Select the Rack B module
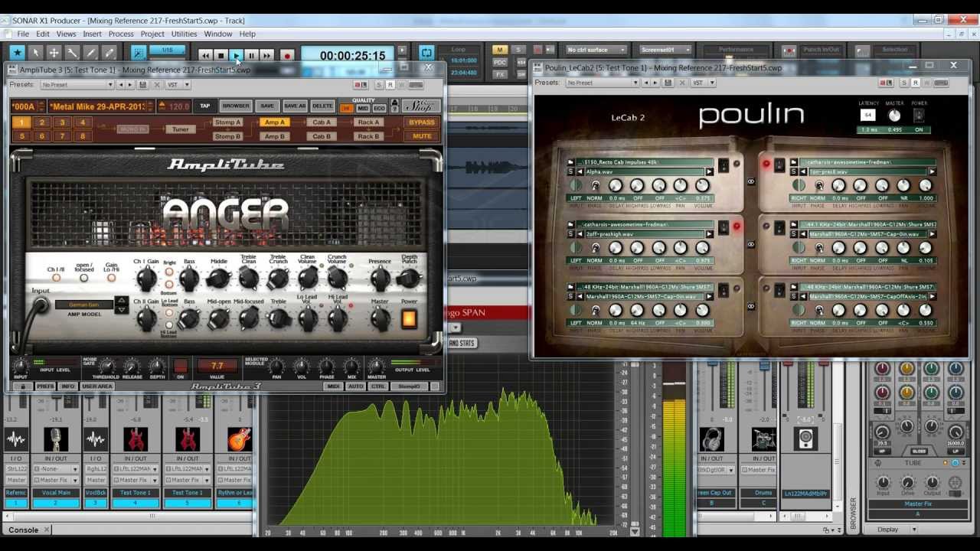 point(368,136)
